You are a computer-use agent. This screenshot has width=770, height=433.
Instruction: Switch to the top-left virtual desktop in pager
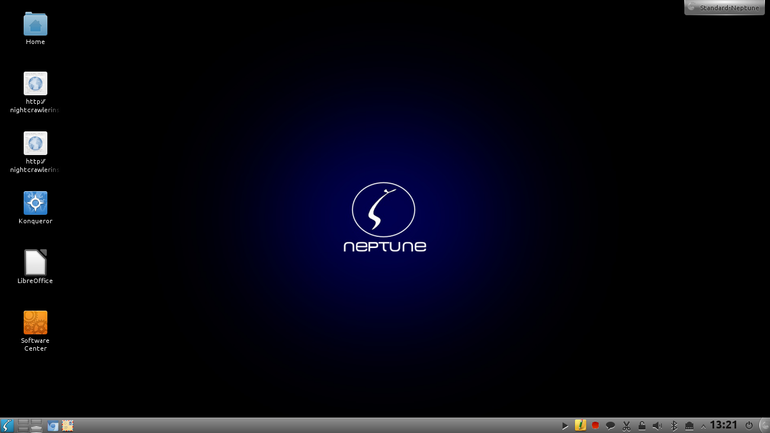[x=23, y=422]
